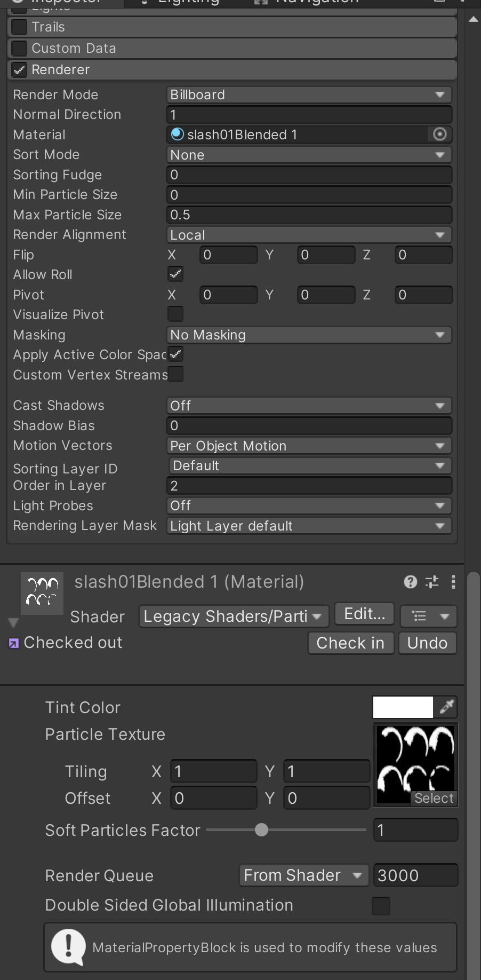Open the material presets sliders icon
This screenshot has height=980, width=481.
pos(432,582)
